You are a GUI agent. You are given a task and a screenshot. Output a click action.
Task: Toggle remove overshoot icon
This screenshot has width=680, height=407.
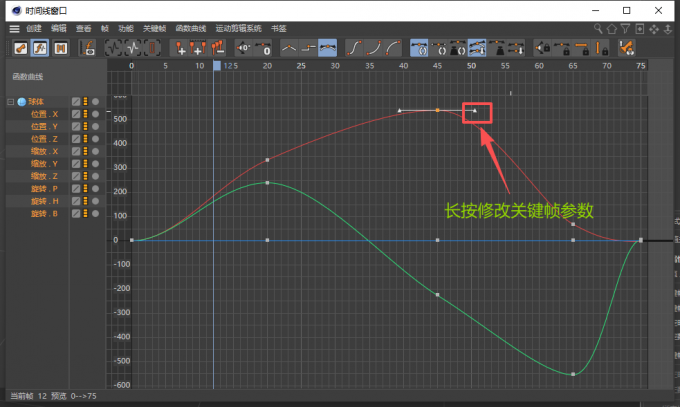(x=477, y=48)
